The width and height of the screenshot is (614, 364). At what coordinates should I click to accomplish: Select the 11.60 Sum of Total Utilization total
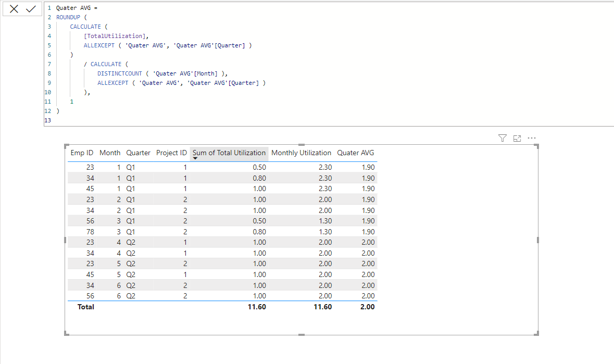pyautogui.click(x=257, y=307)
